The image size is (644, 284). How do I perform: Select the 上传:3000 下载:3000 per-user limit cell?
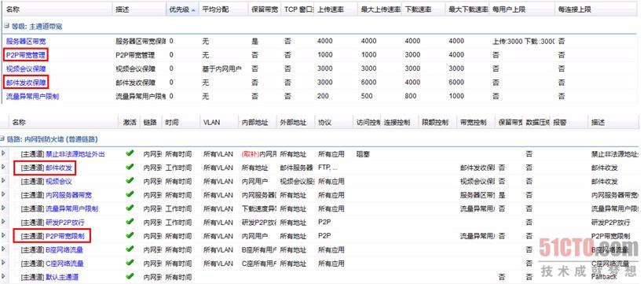click(x=523, y=41)
